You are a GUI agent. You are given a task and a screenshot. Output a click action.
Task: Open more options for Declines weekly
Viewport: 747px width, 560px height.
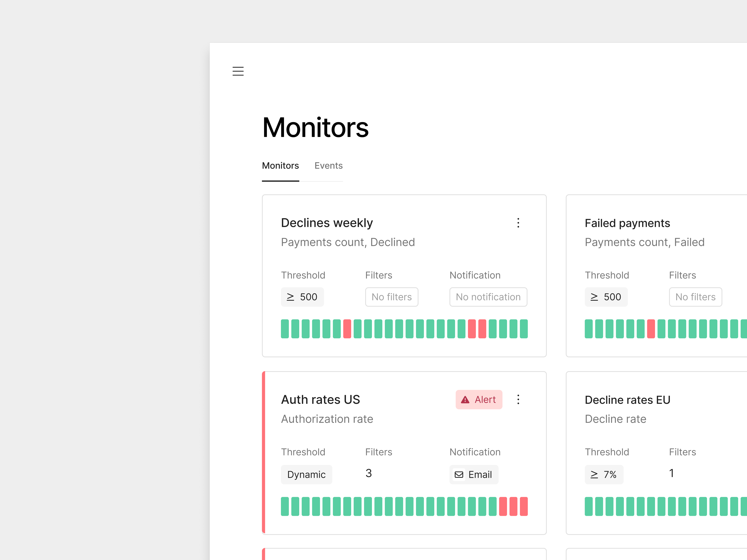tap(518, 223)
